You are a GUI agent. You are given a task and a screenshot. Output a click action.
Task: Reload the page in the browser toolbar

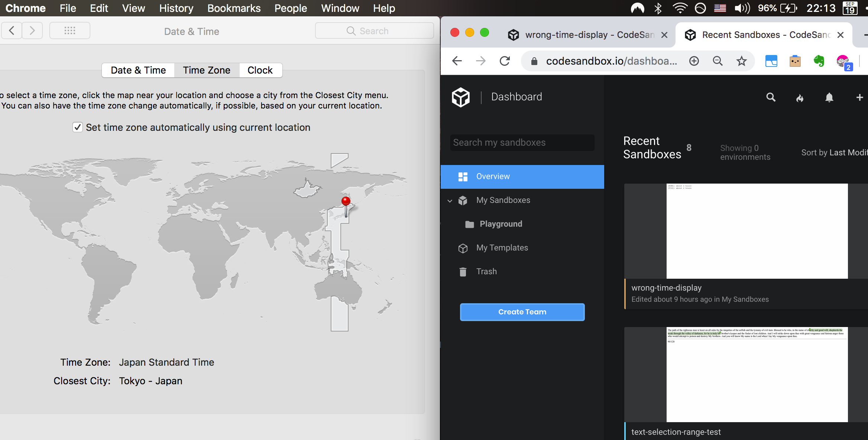coord(505,61)
